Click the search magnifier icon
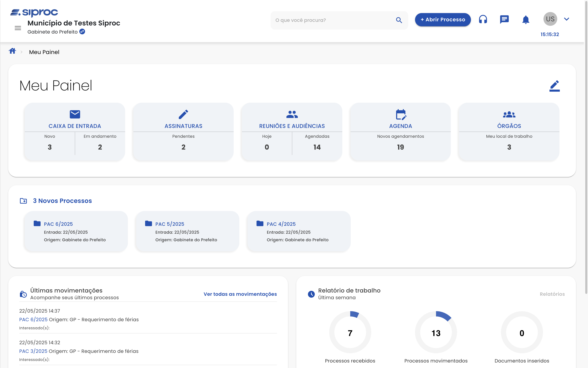This screenshot has height=368, width=588. (399, 20)
